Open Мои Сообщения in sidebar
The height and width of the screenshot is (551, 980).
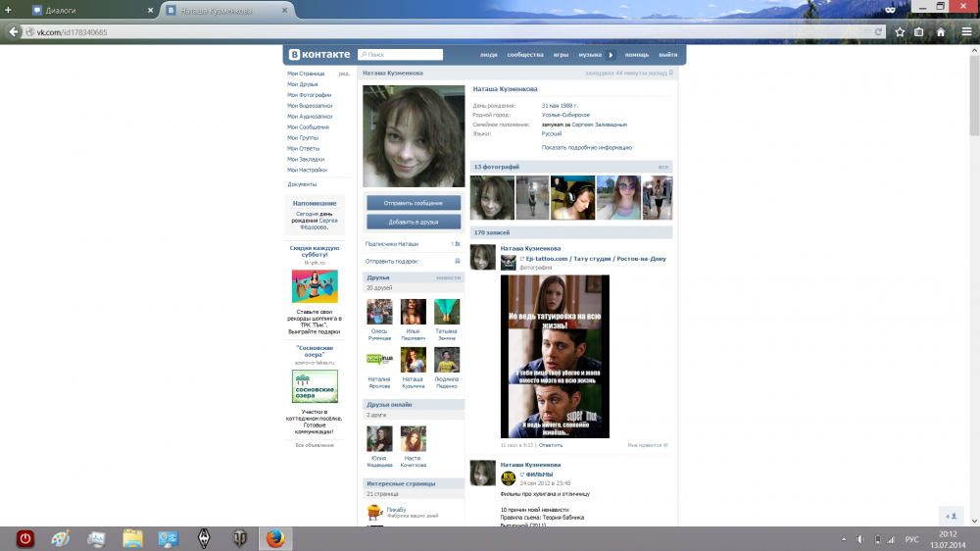(x=308, y=126)
